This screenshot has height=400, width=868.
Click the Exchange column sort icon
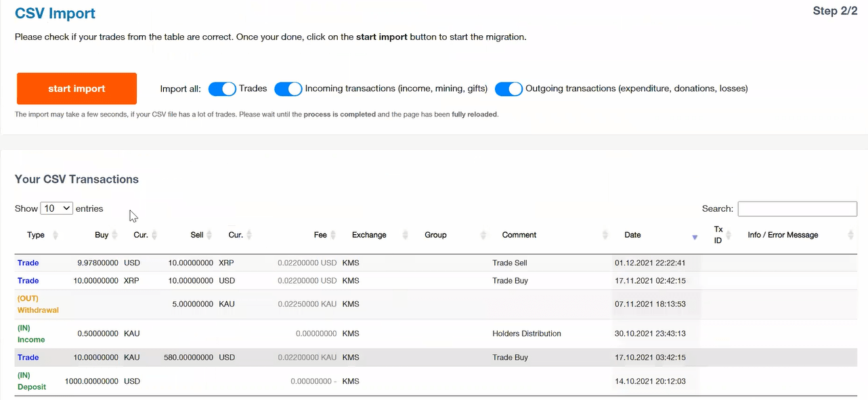[406, 236]
